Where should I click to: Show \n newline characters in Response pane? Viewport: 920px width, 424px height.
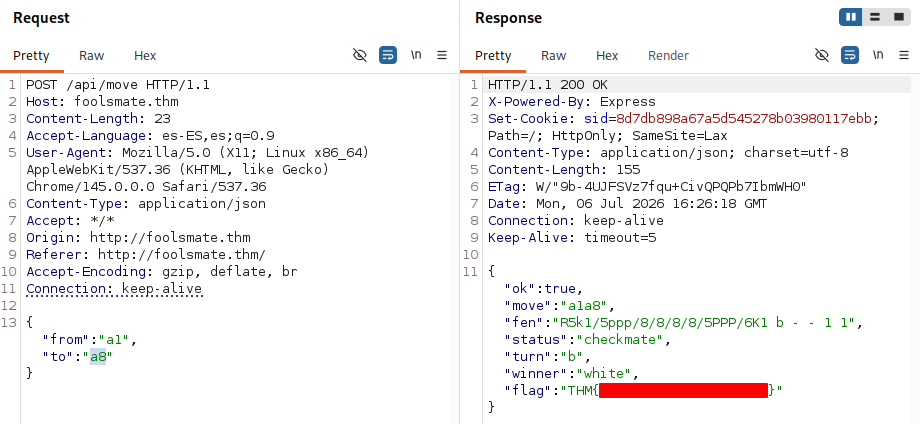878,55
